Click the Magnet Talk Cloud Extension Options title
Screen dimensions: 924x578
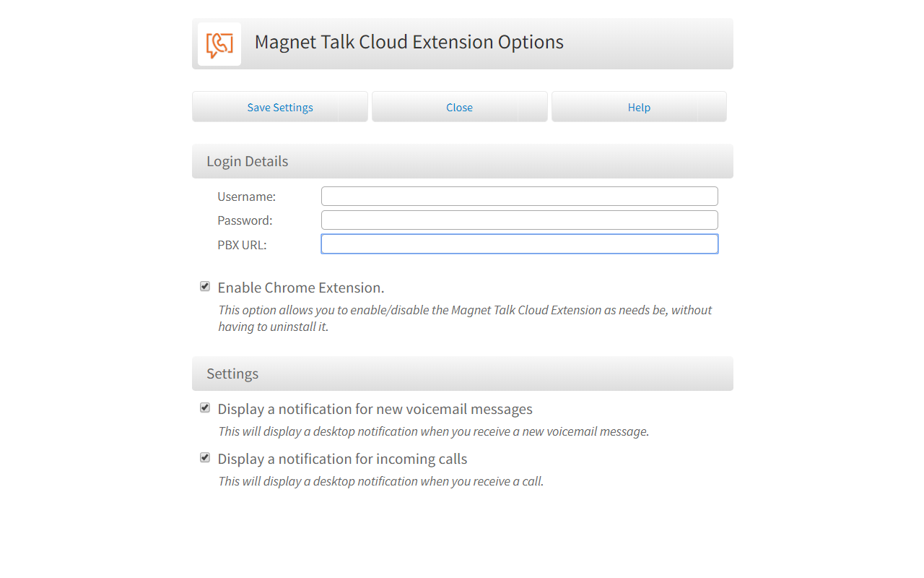tap(409, 42)
